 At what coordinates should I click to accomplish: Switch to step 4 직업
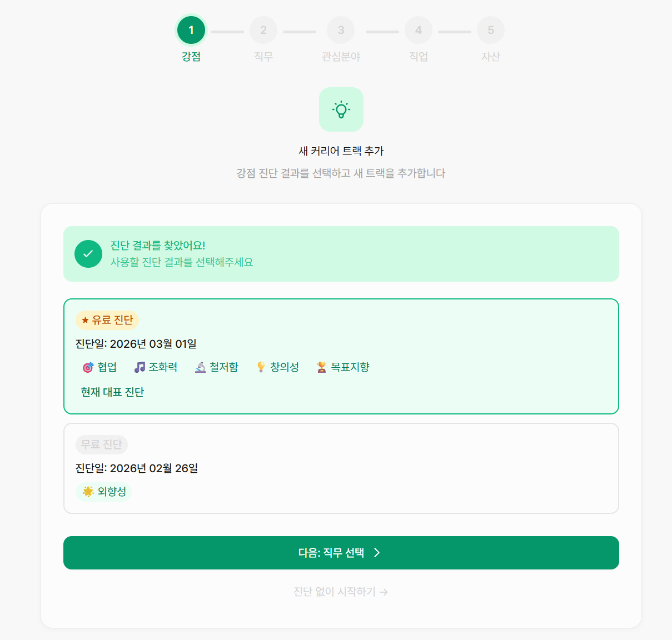coord(419,30)
